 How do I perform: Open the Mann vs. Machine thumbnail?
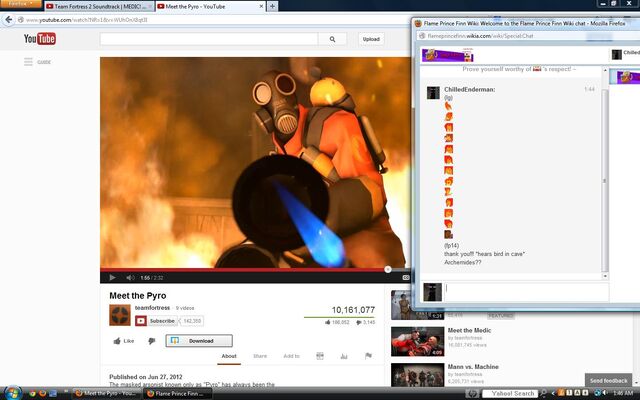418,375
